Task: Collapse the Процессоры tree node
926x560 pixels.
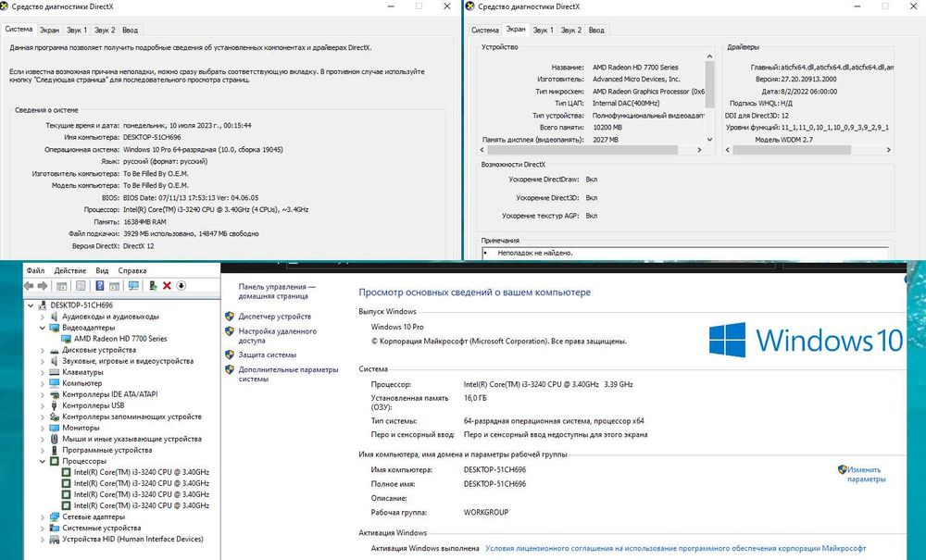Action: point(43,462)
